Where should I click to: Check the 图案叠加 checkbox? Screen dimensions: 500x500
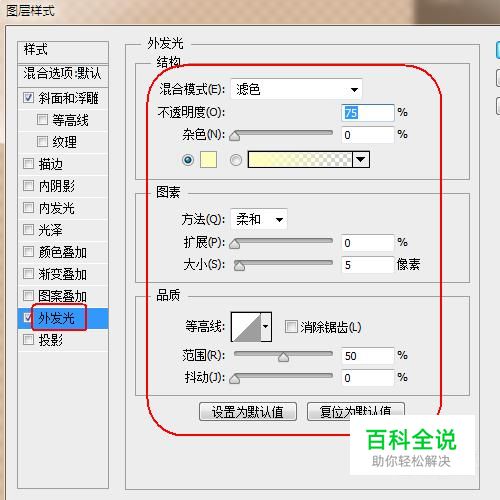[28, 295]
